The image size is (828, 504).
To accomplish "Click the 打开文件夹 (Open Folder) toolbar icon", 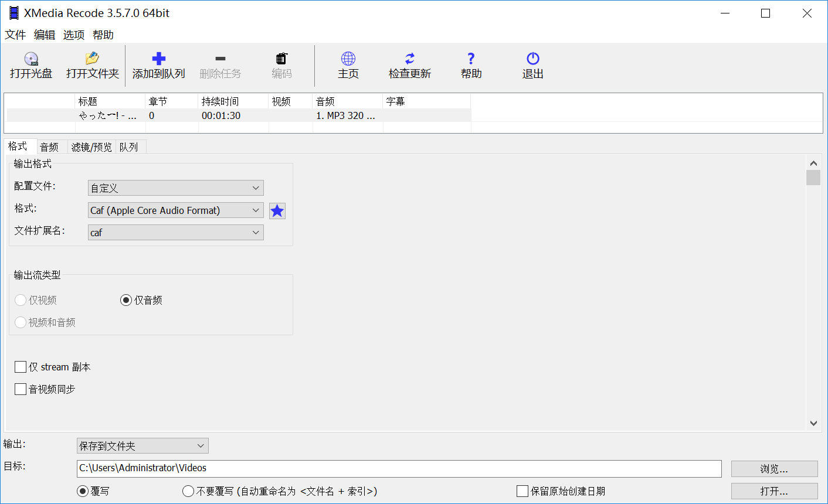I will [91, 64].
